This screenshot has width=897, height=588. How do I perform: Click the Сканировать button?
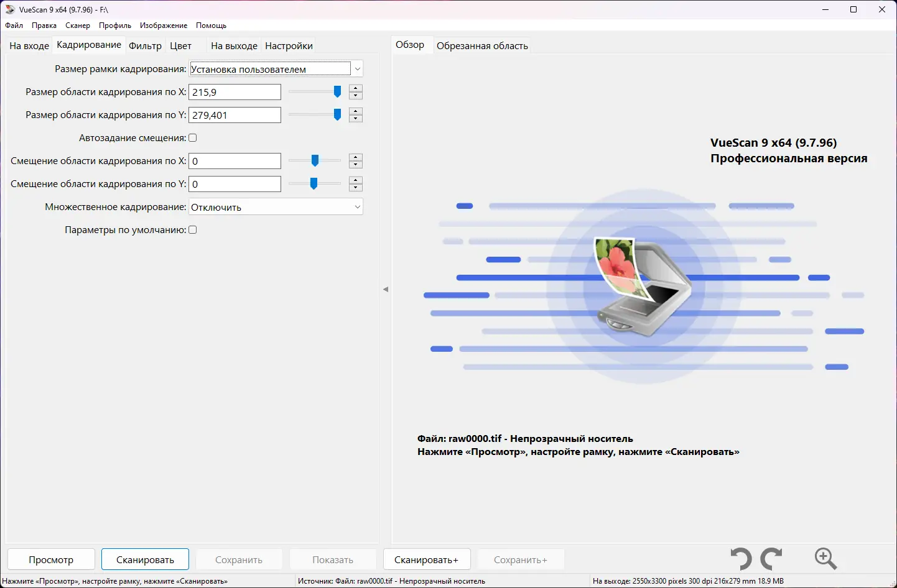tap(146, 559)
